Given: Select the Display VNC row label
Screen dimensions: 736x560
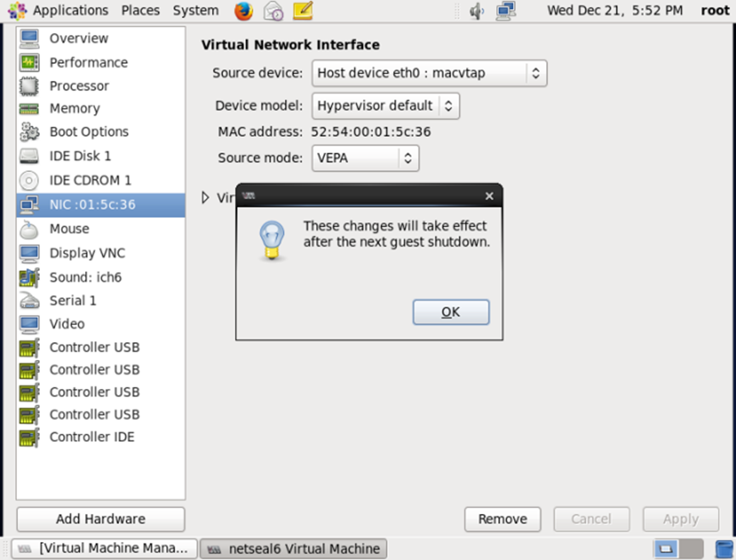Looking at the screenshot, I should pyautogui.click(x=88, y=254).
